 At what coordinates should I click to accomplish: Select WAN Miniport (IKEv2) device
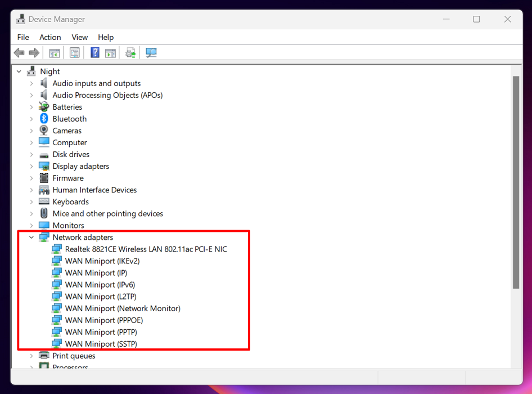point(105,261)
